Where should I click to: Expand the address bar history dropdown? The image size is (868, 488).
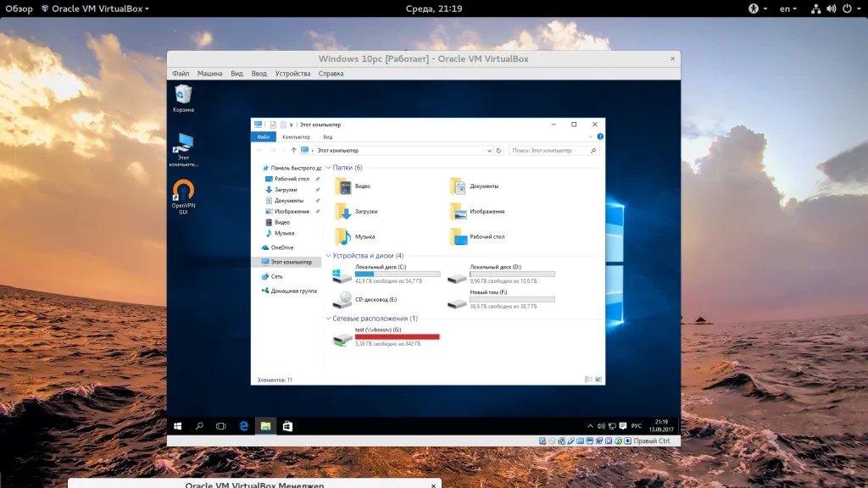[488, 151]
